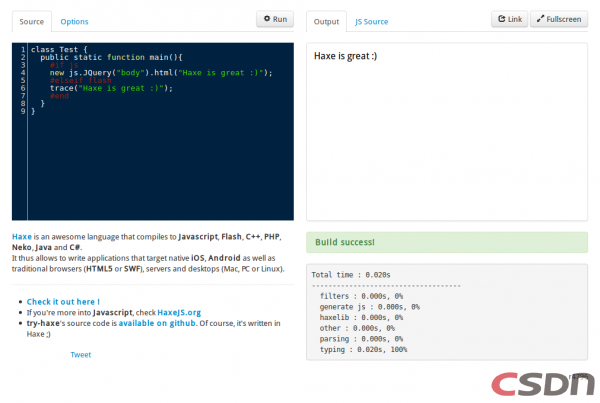Image resolution: width=600 pixels, height=403 pixels.
Task: Place cursor on the "class Test {" line
Action: tap(59, 49)
